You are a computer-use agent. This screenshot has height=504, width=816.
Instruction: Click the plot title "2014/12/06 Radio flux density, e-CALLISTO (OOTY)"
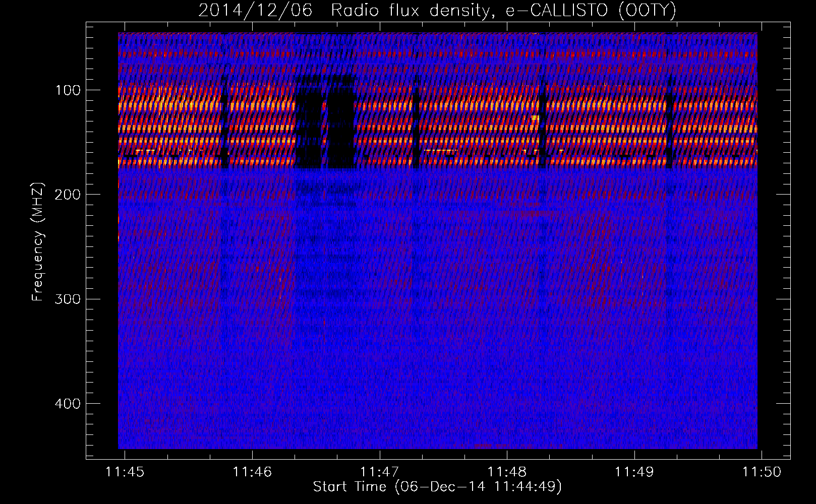coord(437,10)
